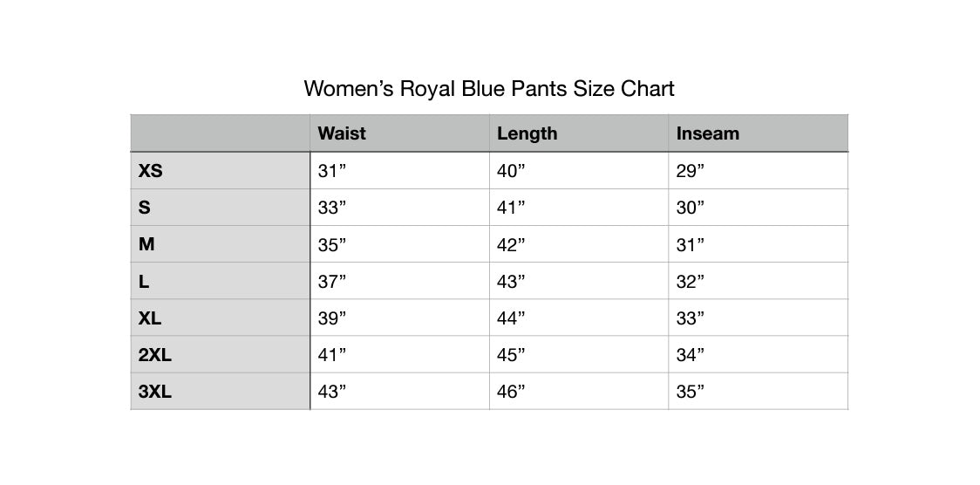980x485 pixels.
Task: Click the Waist column header
Action: pyautogui.click(x=342, y=133)
